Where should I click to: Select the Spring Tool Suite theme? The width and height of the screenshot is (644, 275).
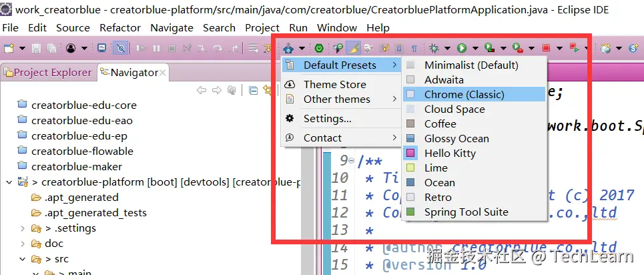[474, 212]
